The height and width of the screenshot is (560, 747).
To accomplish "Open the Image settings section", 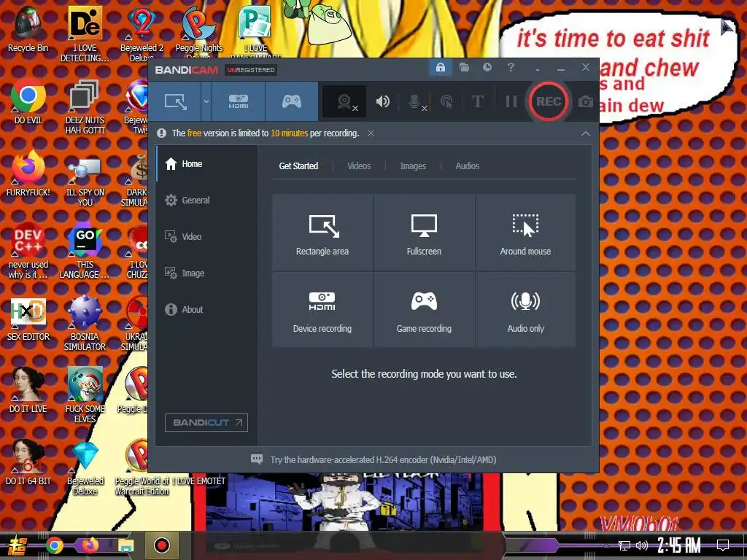I will pos(206,273).
